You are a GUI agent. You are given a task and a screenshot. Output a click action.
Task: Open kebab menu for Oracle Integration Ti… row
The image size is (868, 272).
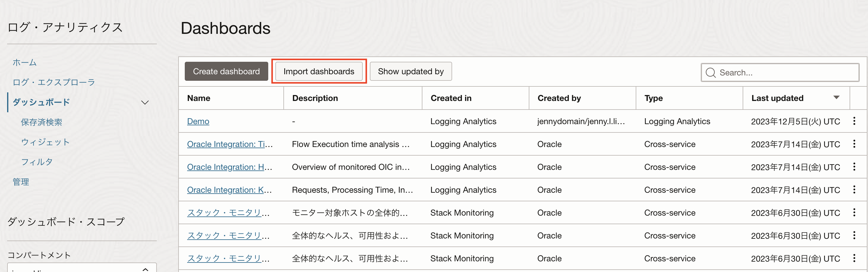click(x=854, y=144)
